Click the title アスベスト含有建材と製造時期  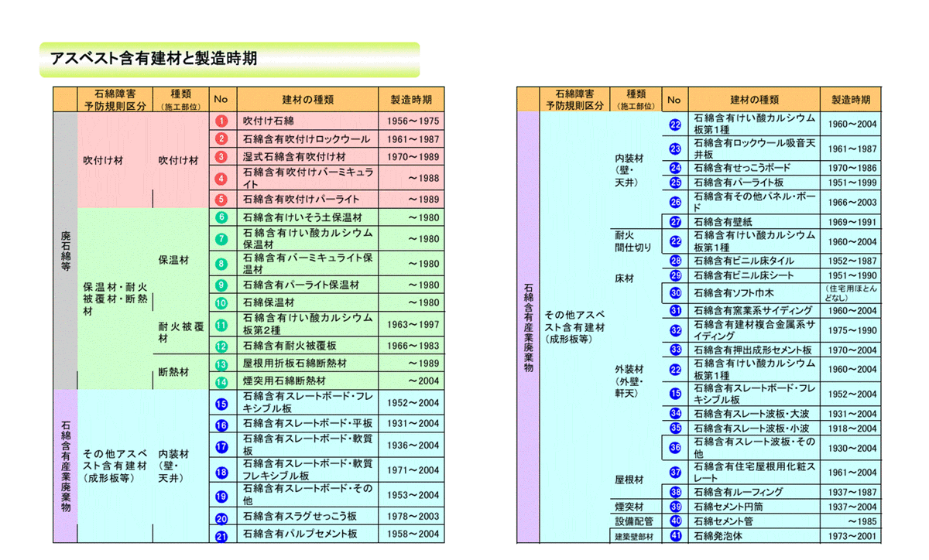click(153, 58)
